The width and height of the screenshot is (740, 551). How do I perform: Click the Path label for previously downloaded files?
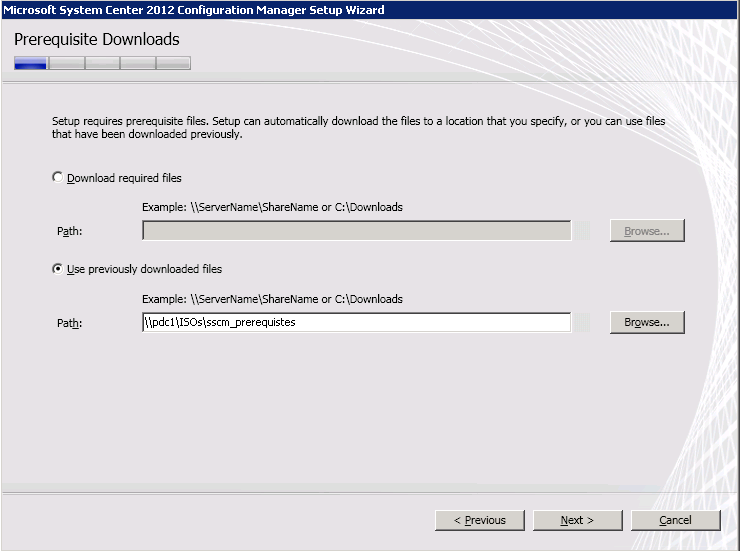(69, 323)
